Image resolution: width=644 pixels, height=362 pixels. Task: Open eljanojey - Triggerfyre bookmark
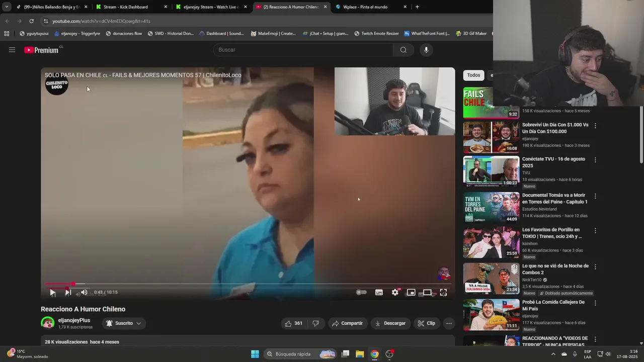point(77,34)
